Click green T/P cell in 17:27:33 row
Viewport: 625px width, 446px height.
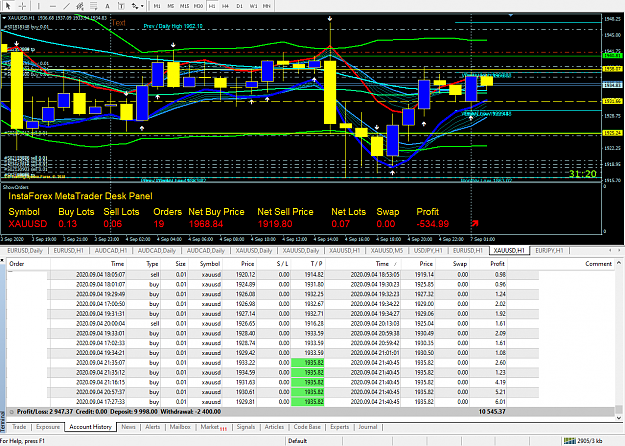(308, 402)
